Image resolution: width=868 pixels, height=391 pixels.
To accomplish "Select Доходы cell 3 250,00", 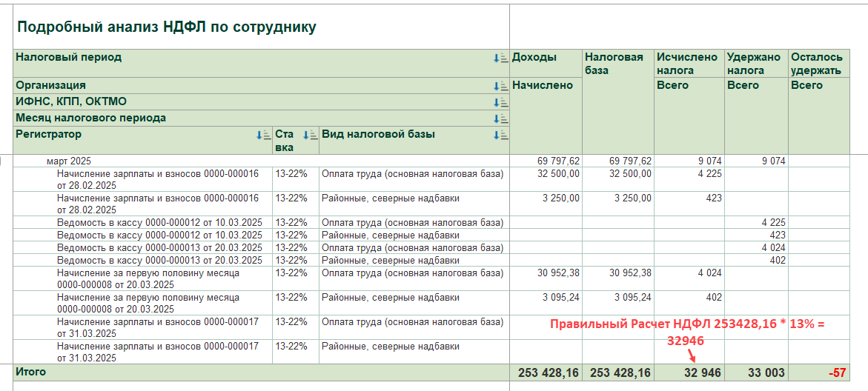I will click(x=561, y=198).
